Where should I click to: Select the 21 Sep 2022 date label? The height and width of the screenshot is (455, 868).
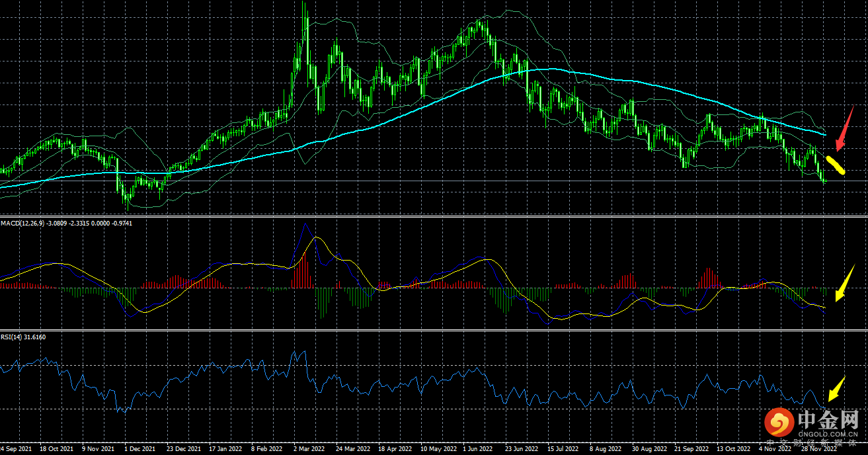click(691, 448)
